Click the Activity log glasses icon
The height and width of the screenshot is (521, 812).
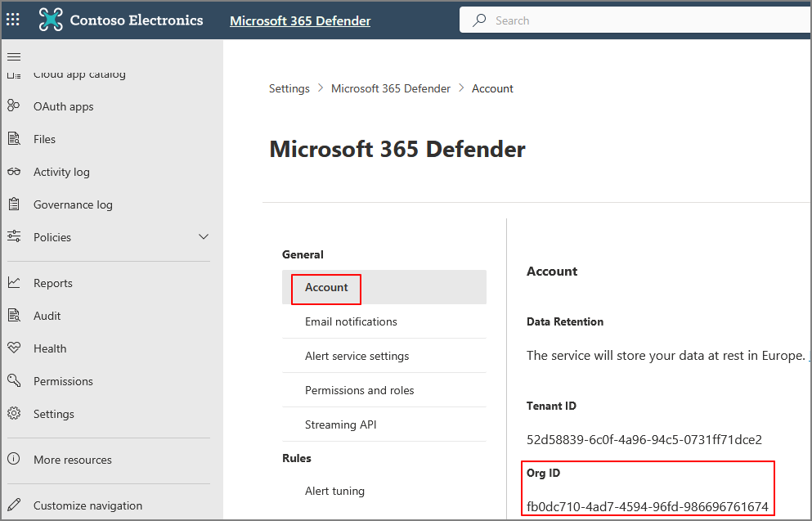[14, 172]
